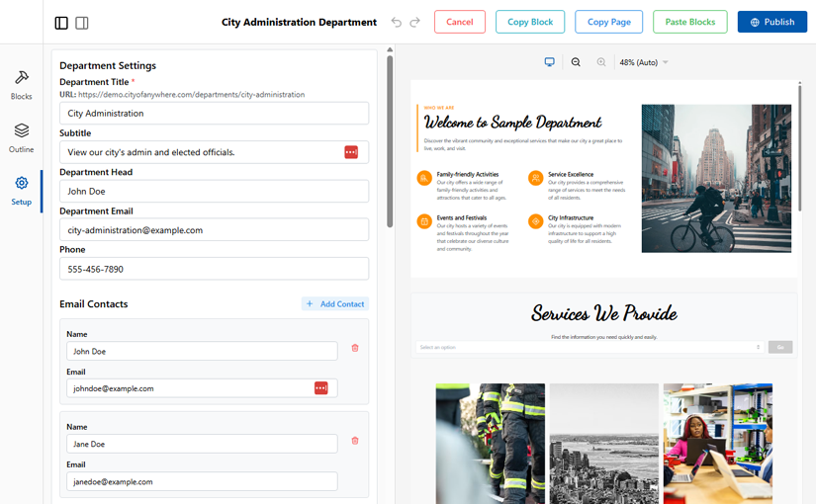Click the 'Welcome to Sample Department' heading
This screenshot has width=816, height=504.
(512, 123)
